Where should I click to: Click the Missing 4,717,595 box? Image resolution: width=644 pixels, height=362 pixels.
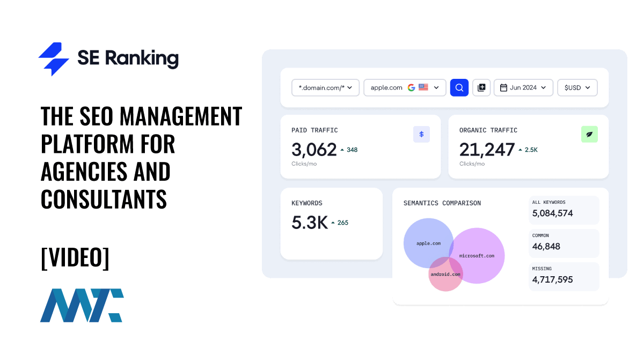click(564, 276)
